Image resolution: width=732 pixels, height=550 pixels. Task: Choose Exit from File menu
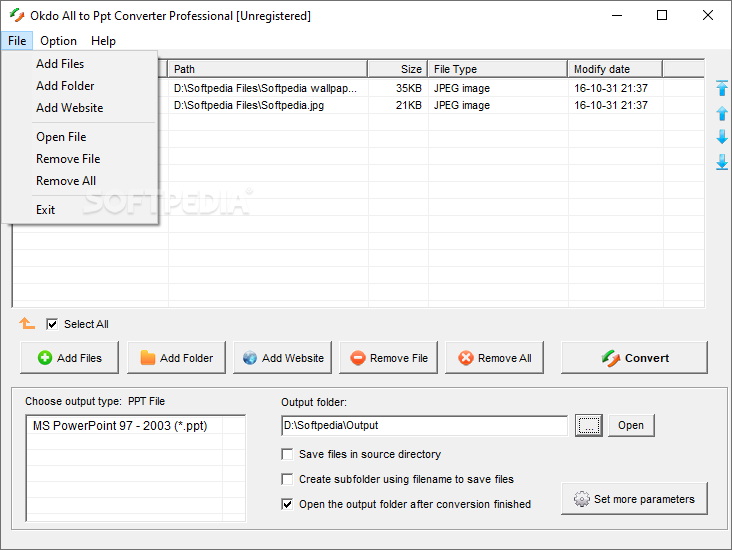79,210
